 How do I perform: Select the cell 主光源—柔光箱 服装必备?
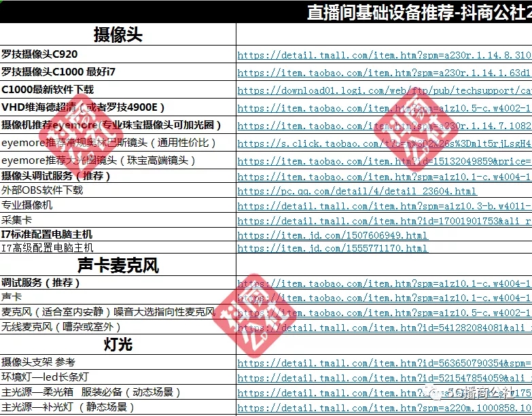(118, 392)
